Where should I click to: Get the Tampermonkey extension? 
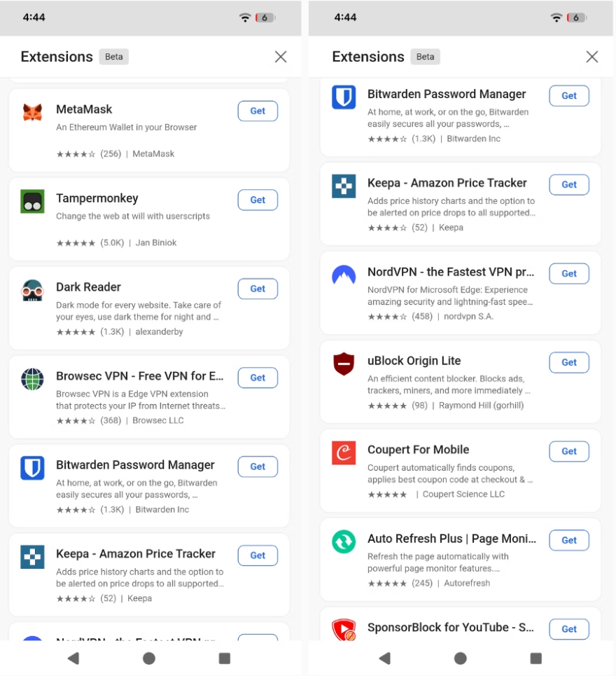tap(258, 200)
